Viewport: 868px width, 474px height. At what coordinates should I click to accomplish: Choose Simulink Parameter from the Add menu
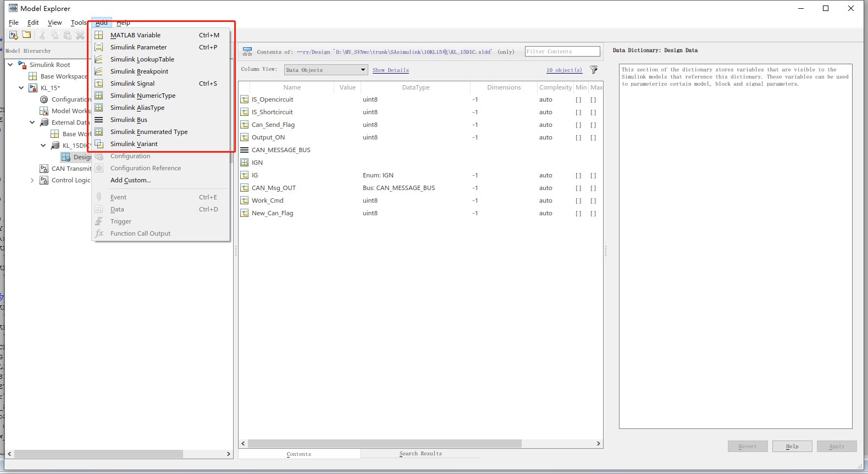[161, 47]
